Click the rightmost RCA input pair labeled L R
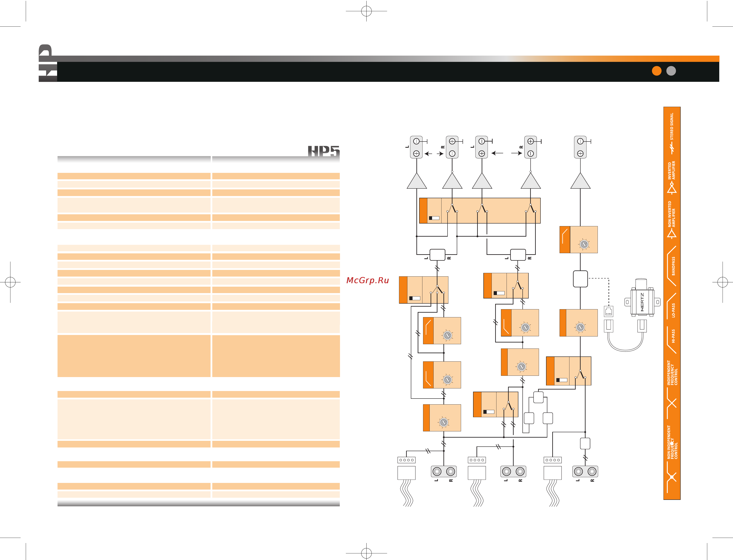The image size is (733, 560). [585, 471]
